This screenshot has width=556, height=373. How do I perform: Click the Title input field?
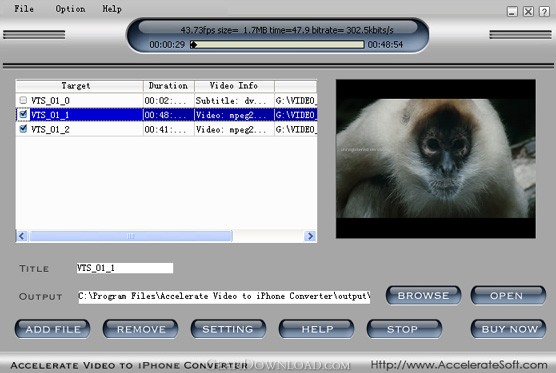(x=125, y=268)
